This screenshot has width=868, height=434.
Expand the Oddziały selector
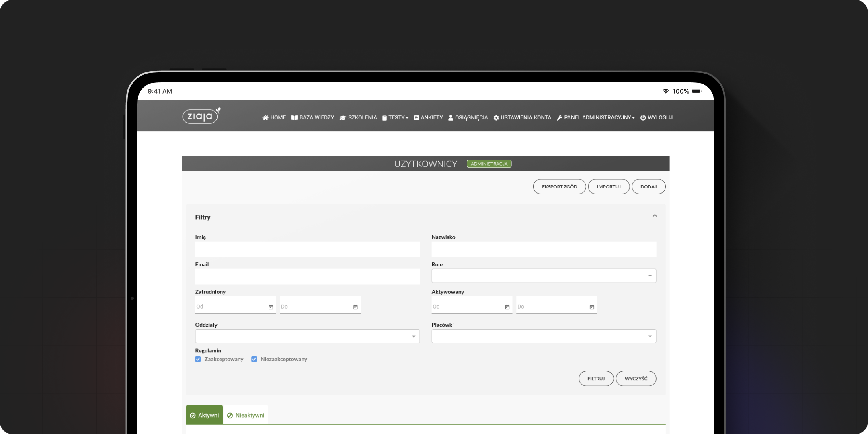pyautogui.click(x=414, y=336)
